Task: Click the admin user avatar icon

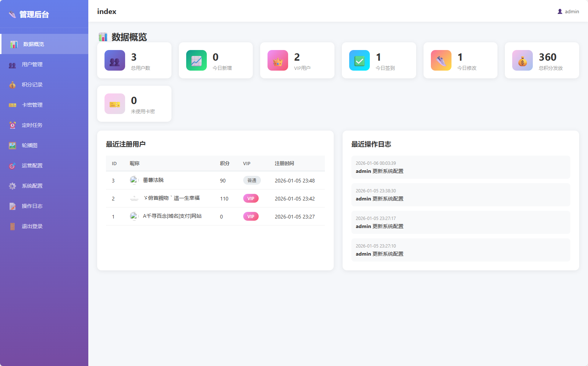Action: tap(560, 11)
